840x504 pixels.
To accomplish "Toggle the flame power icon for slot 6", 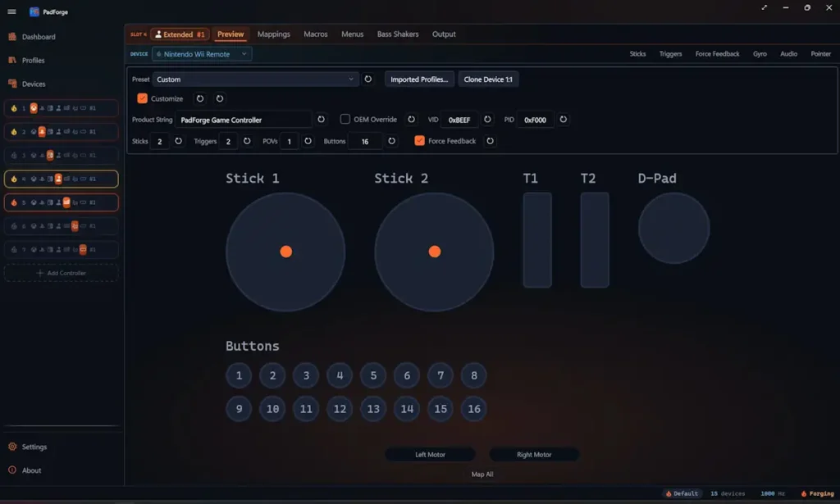I will pyautogui.click(x=14, y=226).
